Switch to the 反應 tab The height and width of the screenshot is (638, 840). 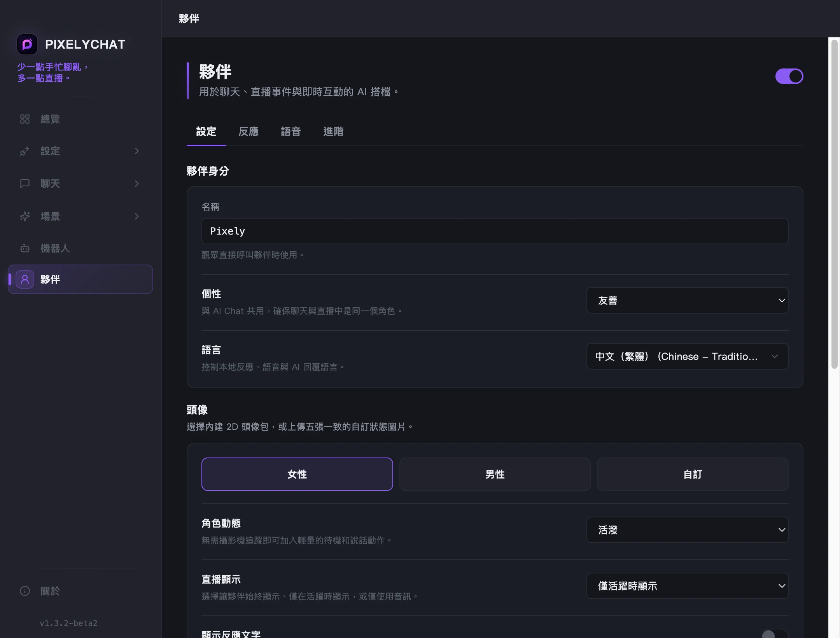coord(248,131)
